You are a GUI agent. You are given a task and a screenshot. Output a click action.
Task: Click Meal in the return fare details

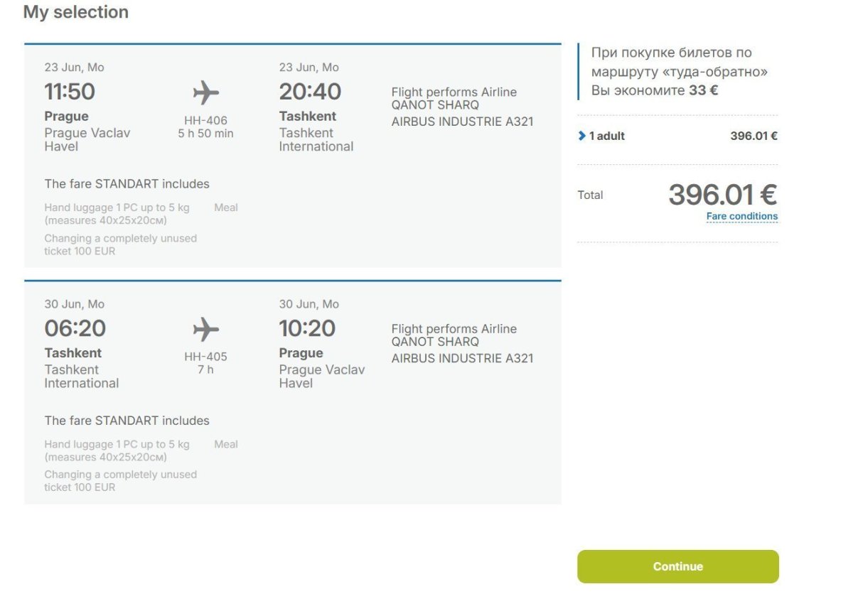click(x=226, y=444)
